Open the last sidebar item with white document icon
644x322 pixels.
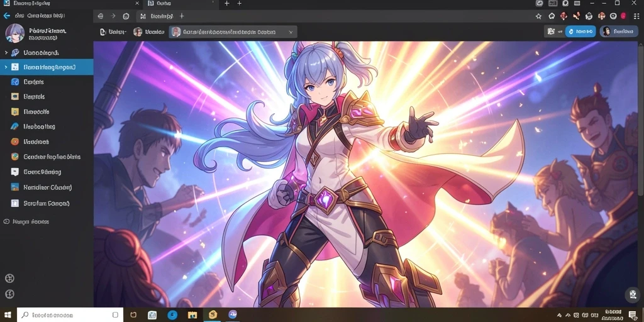[x=40, y=203]
